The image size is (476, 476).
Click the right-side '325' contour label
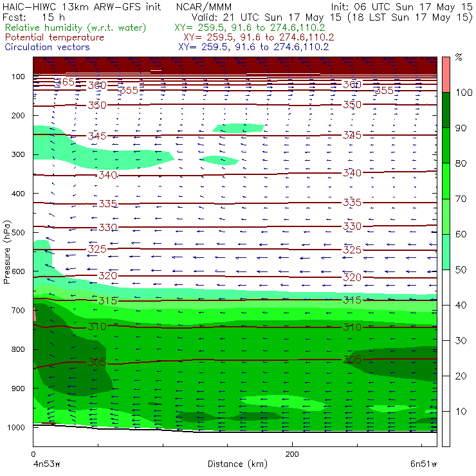click(352, 250)
